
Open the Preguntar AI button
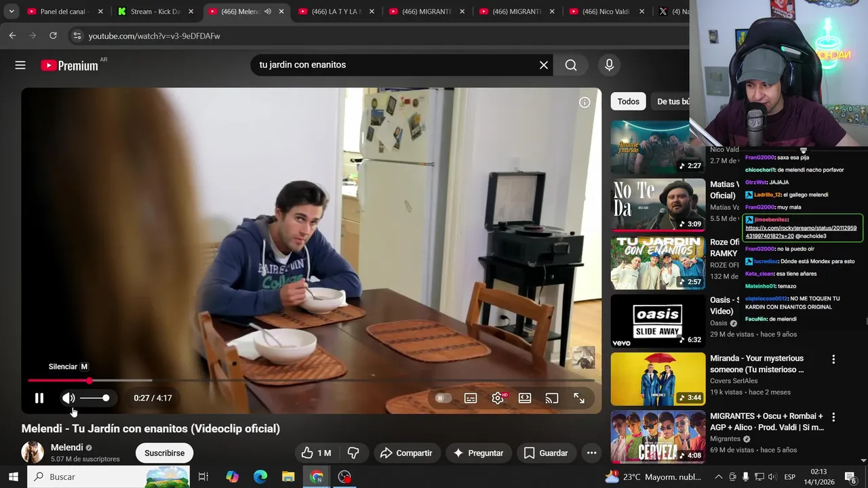tap(478, 453)
